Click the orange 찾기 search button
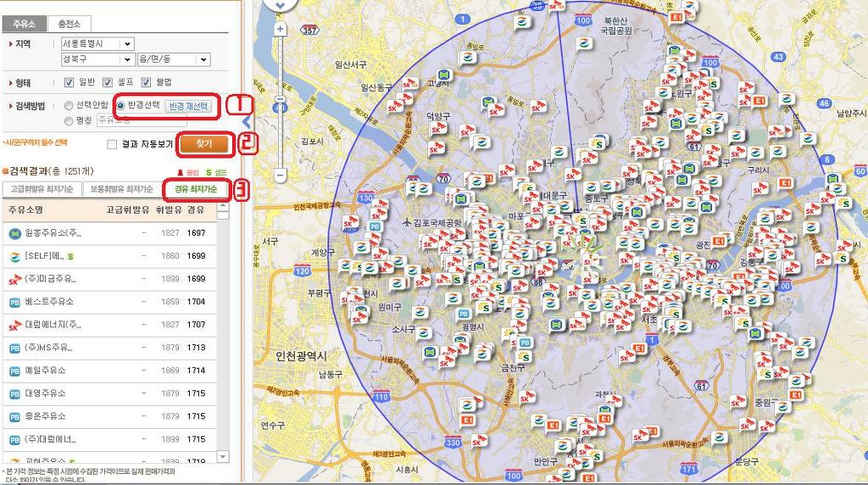 [x=203, y=144]
